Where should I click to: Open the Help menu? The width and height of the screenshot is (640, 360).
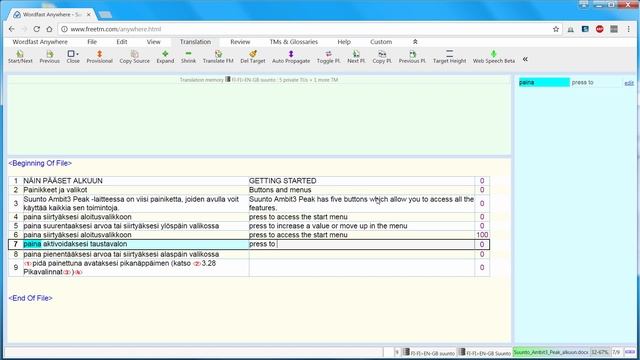[x=344, y=42]
